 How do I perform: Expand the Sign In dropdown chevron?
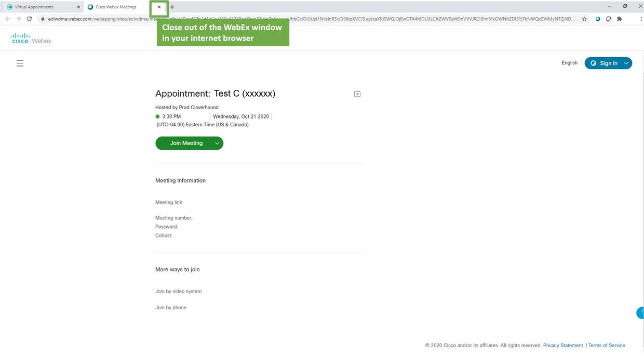(x=626, y=63)
